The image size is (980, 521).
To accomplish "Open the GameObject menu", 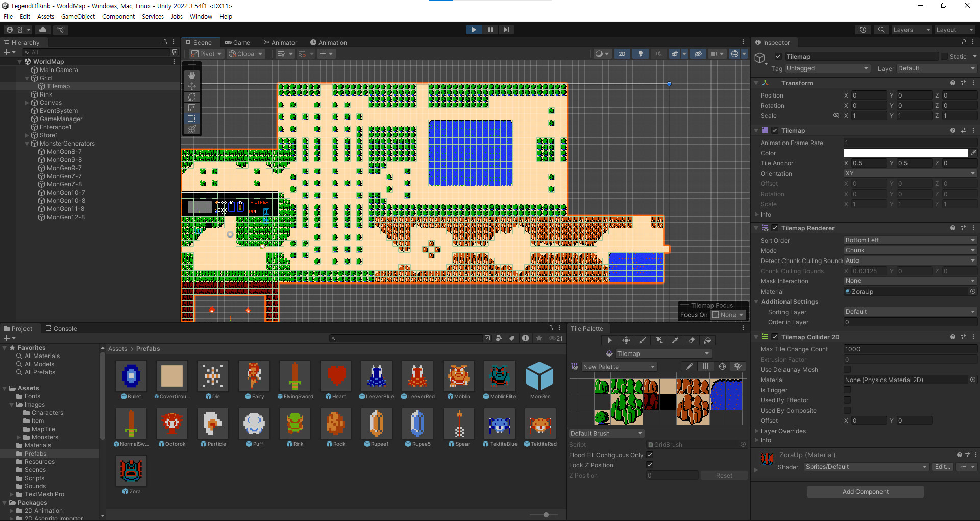I will (x=78, y=17).
